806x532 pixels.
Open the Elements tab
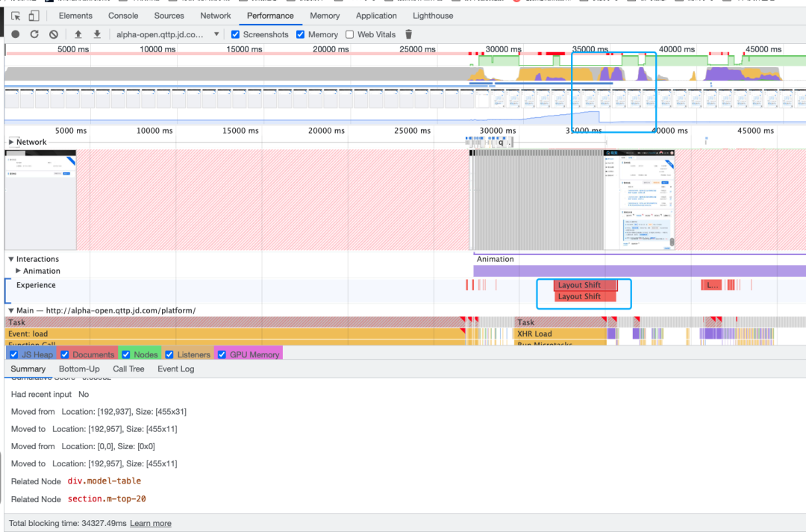pyautogui.click(x=75, y=16)
